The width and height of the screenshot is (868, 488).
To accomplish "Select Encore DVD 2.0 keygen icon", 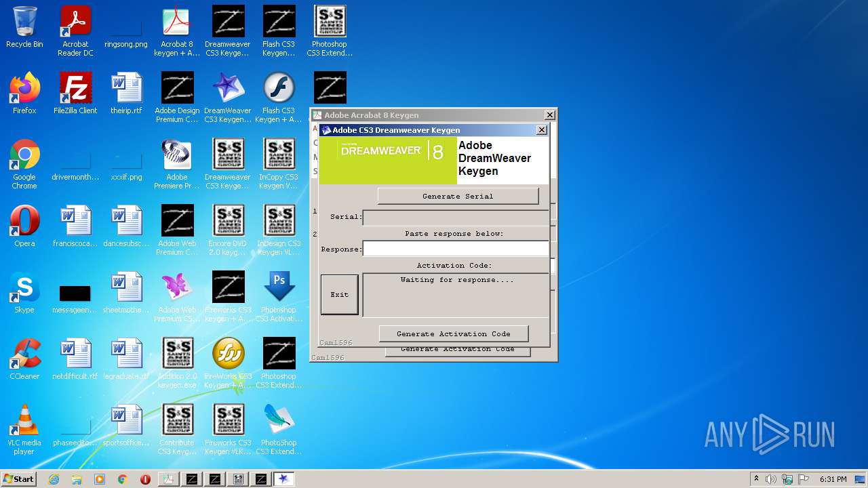I will [x=228, y=230].
